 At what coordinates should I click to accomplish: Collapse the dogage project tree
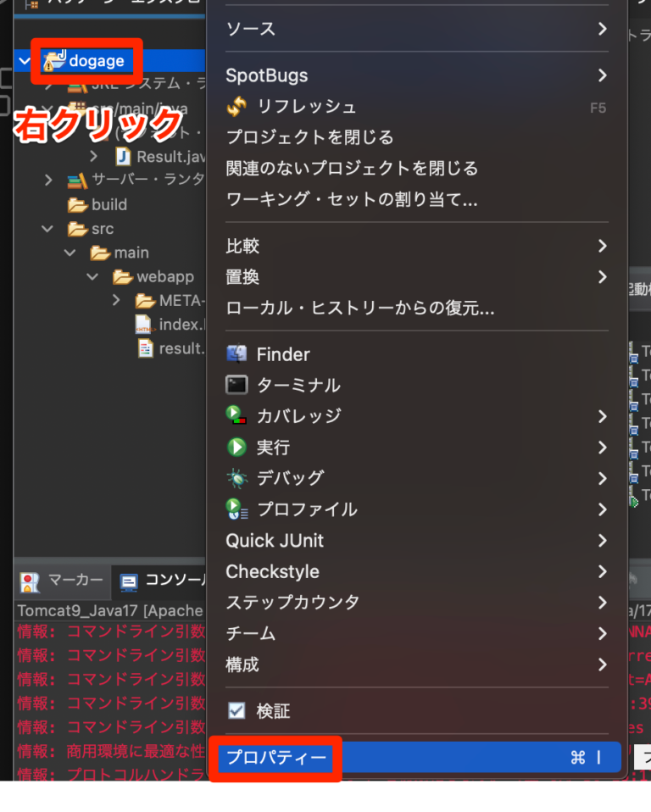25,61
